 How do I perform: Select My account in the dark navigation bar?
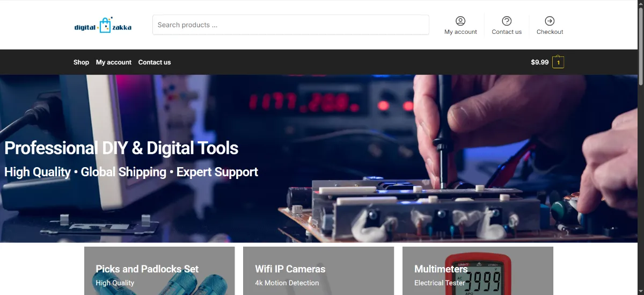[114, 62]
